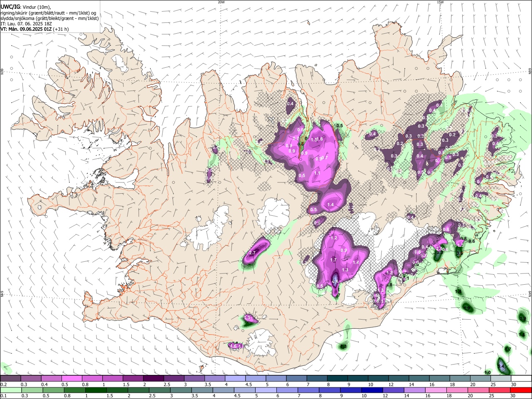
Task: Click the '18' label in the lower legend row
Action: 449,396
